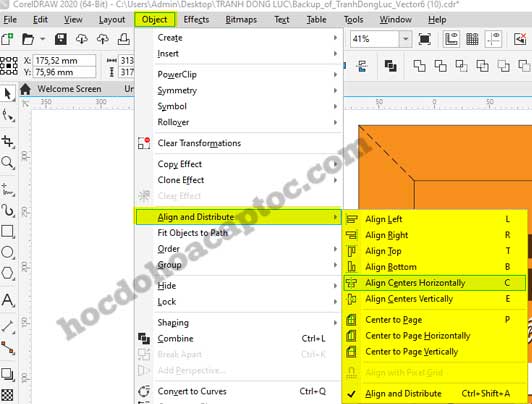Viewport: 532px width, 404px height.
Task: Click the object origin grid icon
Action: tap(9, 66)
